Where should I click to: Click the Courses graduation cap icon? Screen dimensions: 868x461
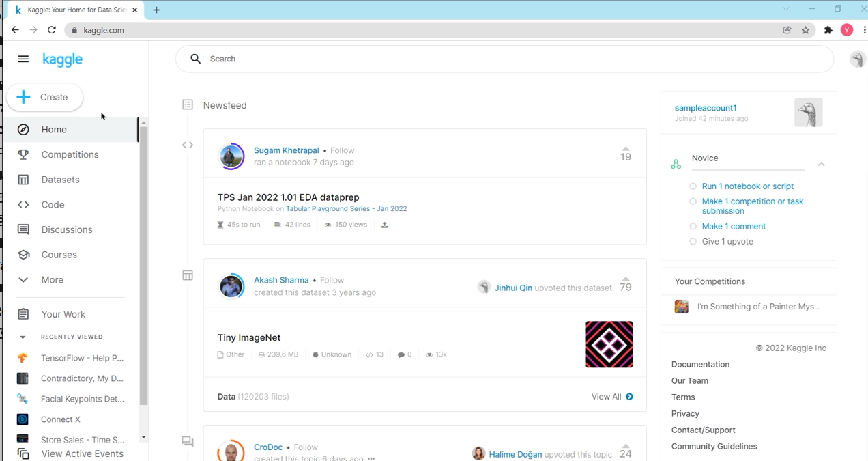[23, 255]
